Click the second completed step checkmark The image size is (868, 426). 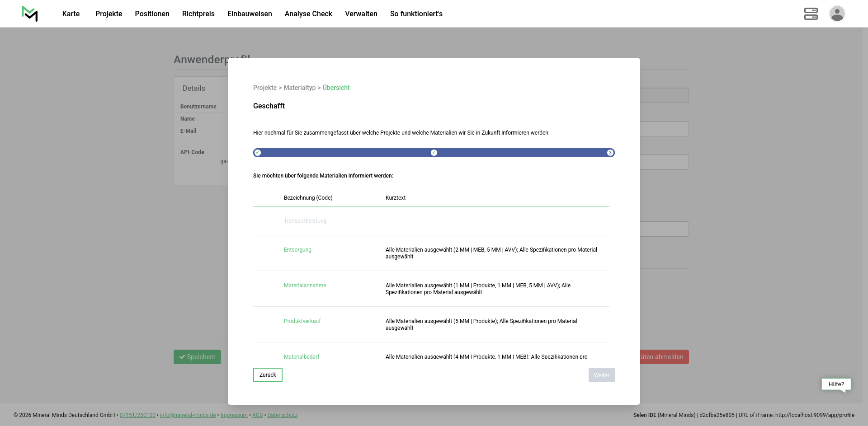(434, 153)
